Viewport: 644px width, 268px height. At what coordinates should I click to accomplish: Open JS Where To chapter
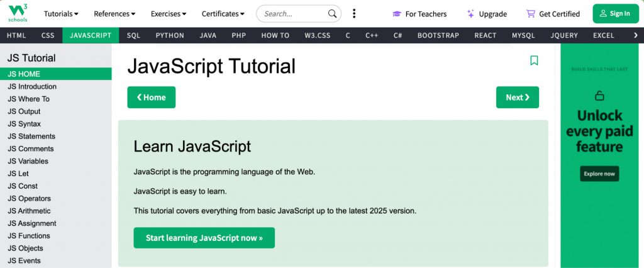coord(56,99)
